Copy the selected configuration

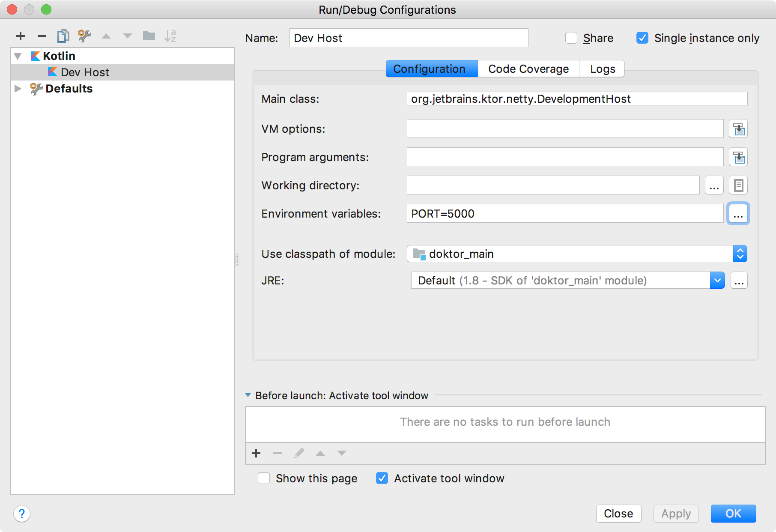coord(63,36)
